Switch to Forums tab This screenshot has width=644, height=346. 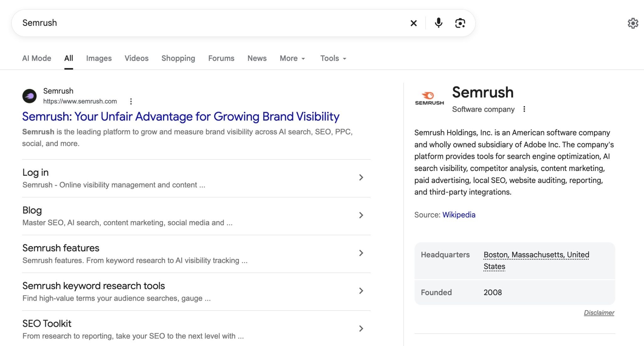[221, 58]
